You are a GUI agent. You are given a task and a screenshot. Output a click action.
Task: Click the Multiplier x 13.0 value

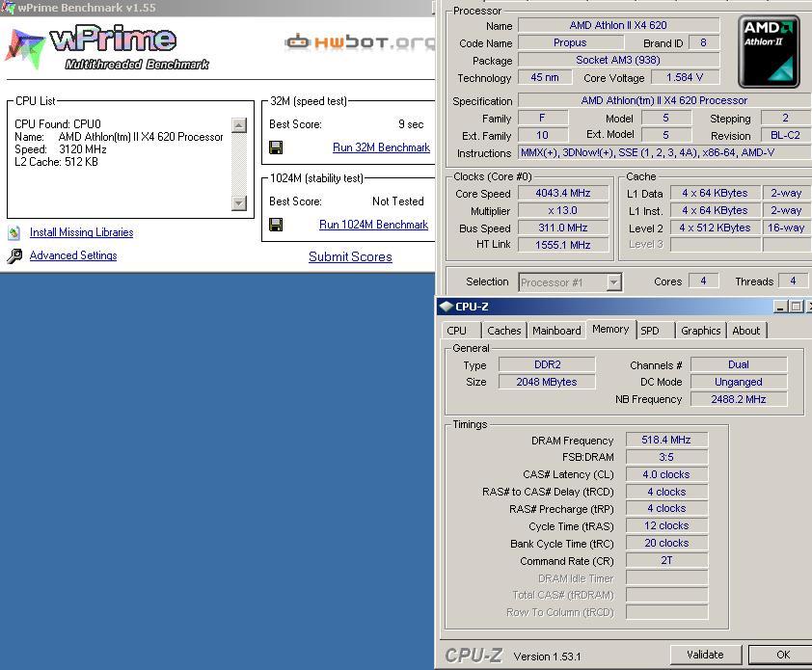pyautogui.click(x=563, y=211)
